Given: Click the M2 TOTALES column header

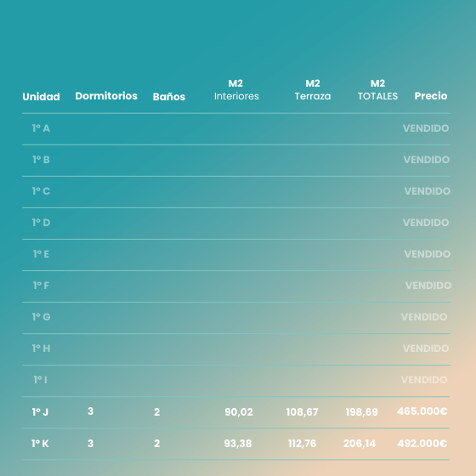Looking at the screenshot, I should click(377, 90).
